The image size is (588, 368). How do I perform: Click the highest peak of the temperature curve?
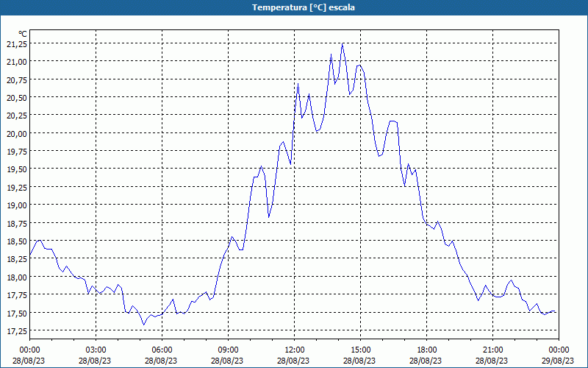tap(343, 44)
